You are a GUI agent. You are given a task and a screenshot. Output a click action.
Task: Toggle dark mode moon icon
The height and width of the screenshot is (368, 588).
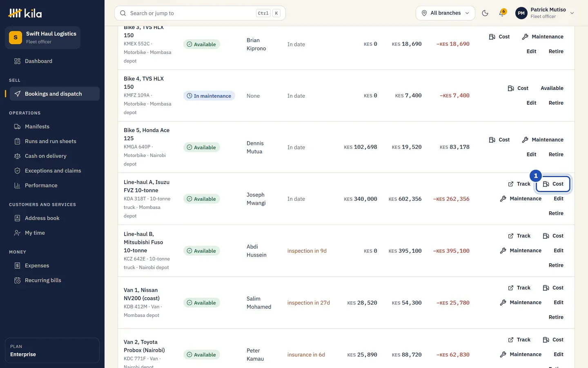pos(485,13)
